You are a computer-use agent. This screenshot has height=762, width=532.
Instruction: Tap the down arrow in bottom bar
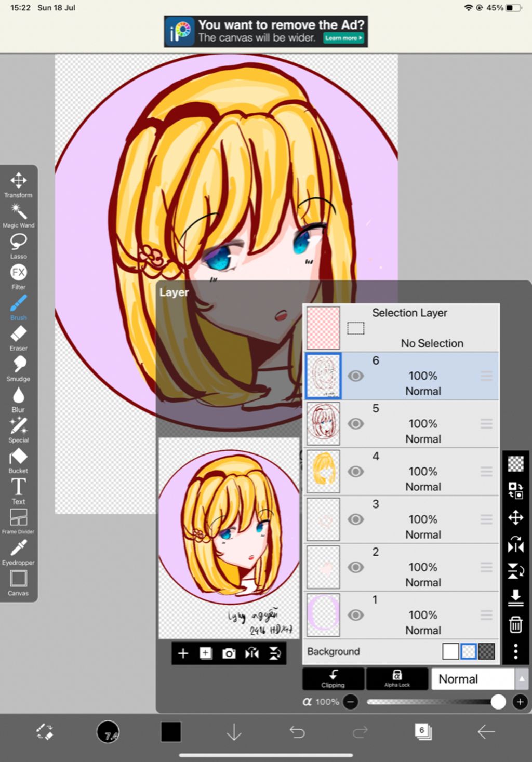[x=234, y=732]
